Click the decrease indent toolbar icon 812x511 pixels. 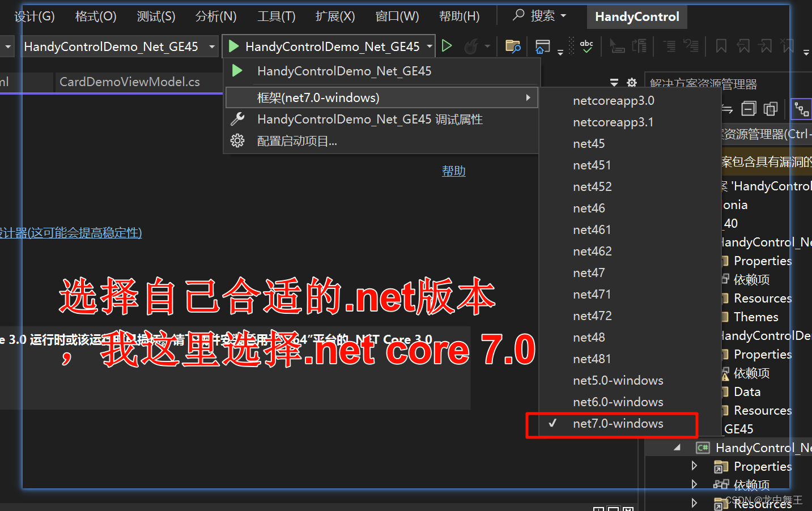tap(669, 46)
